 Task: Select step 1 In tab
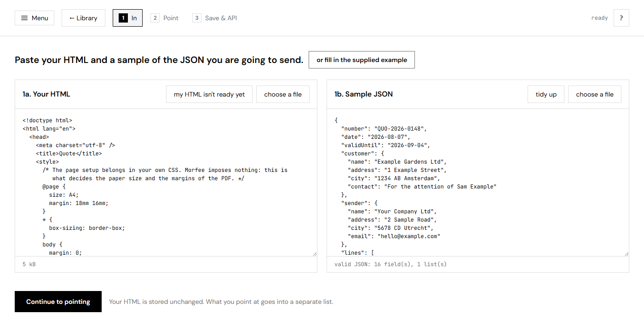pos(127,18)
